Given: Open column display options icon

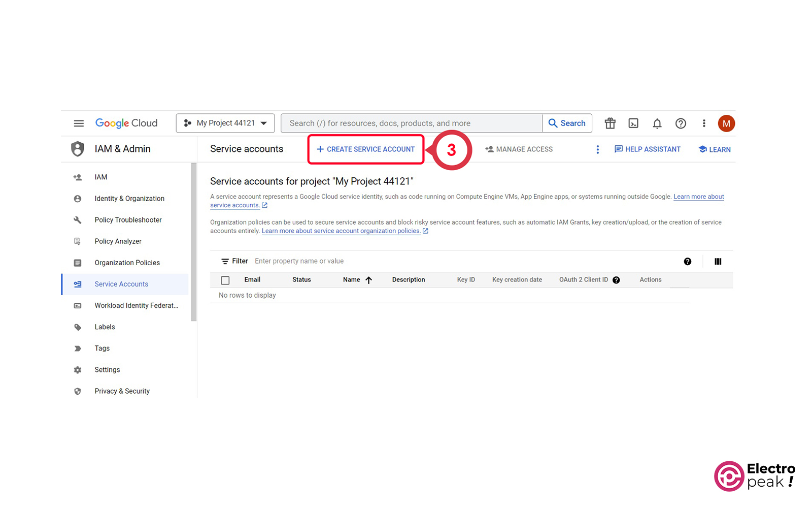Looking at the screenshot, I should [718, 262].
